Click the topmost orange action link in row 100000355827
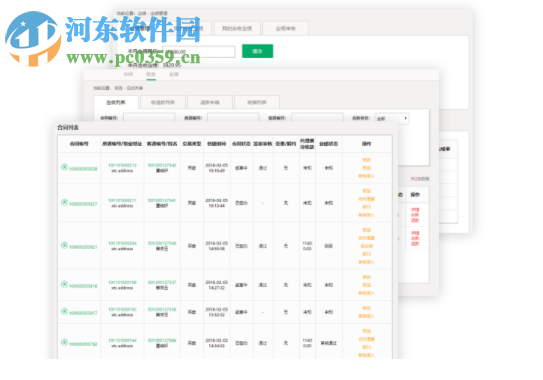Viewport: 543px width, 380px height. coord(366,191)
